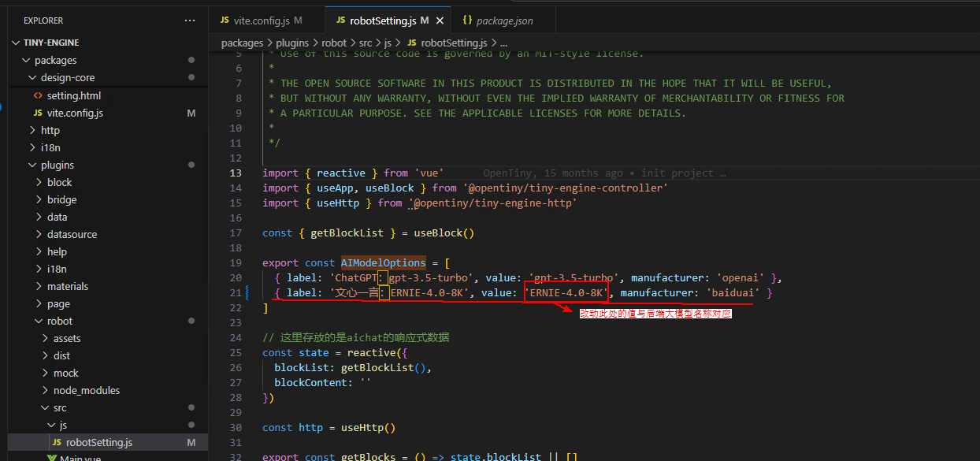Expand the node_modules folder
This screenshot has width=980, height=461.
pos(86,390)
